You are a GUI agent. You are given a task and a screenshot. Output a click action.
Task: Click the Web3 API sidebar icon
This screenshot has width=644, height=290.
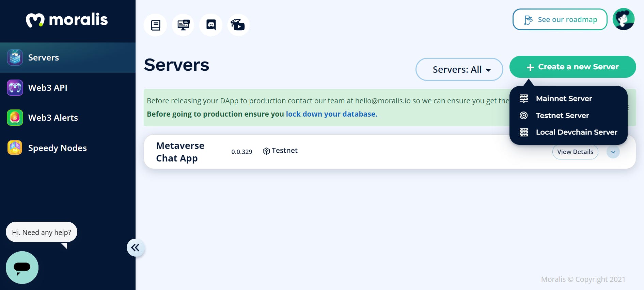[x=15, y=88]
